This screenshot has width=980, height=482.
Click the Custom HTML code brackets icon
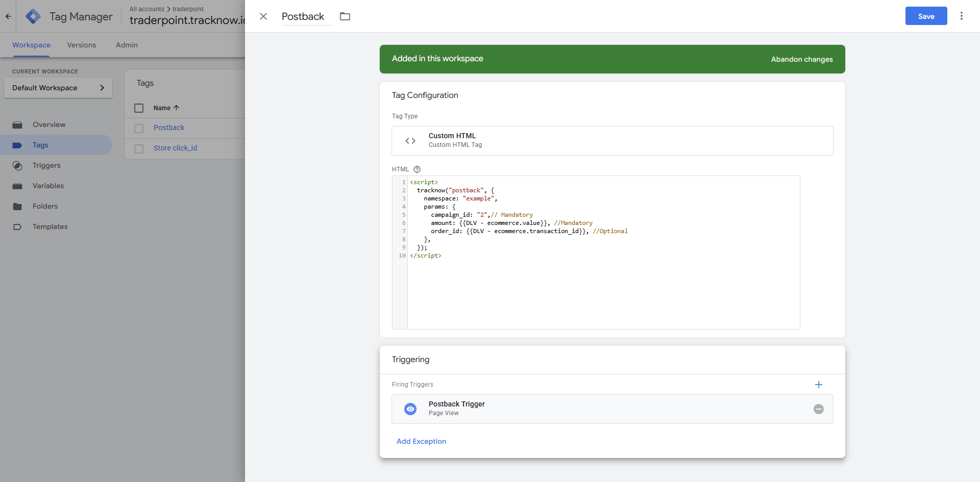(410, 141)
